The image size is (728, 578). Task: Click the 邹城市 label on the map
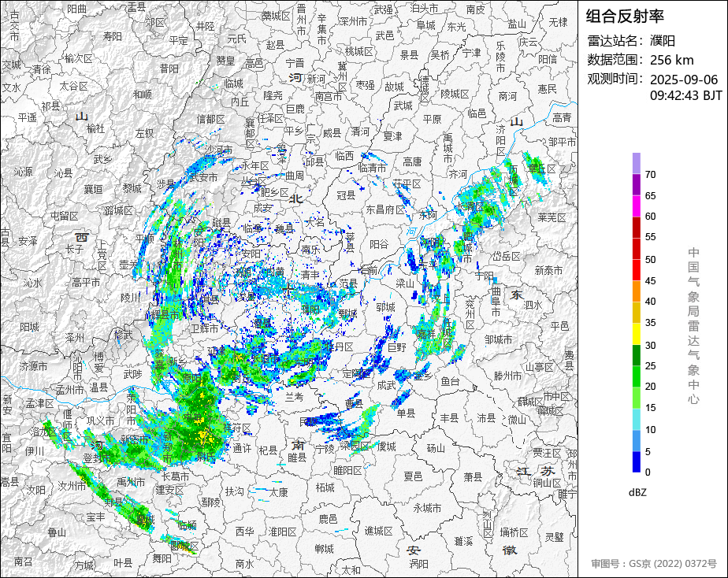coord(499,339)
